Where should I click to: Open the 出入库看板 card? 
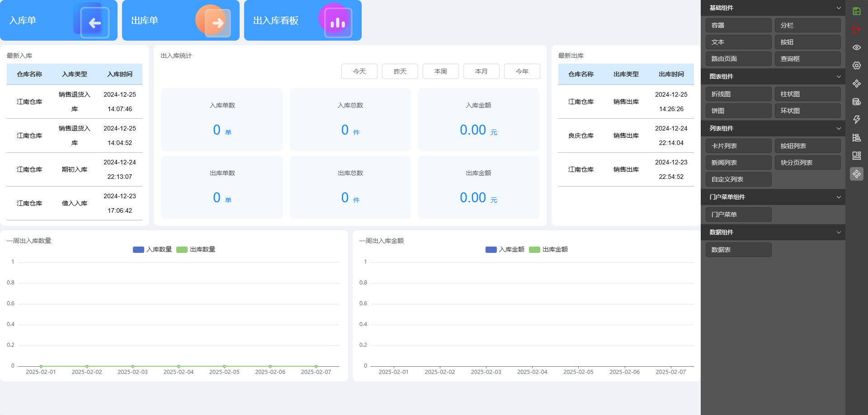point(303,20)
